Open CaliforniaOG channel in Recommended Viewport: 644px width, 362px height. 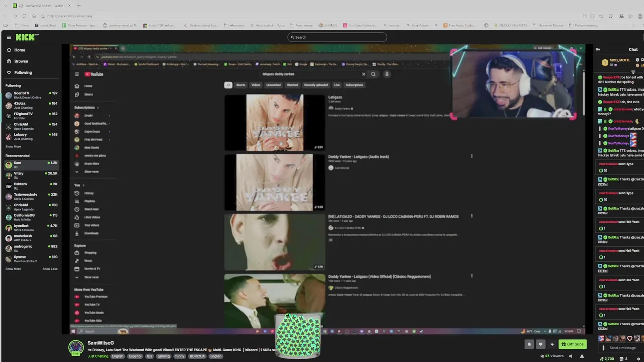[31, 217]
